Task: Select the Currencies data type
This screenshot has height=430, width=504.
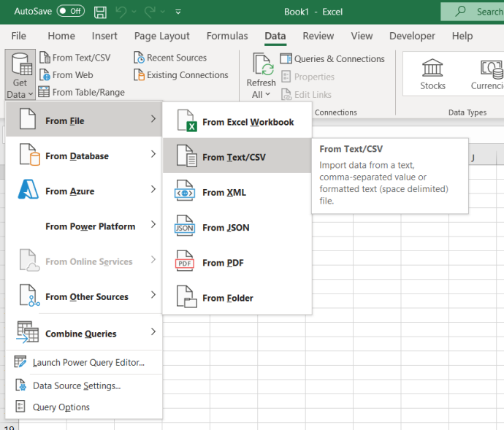Action: (487, 74)
